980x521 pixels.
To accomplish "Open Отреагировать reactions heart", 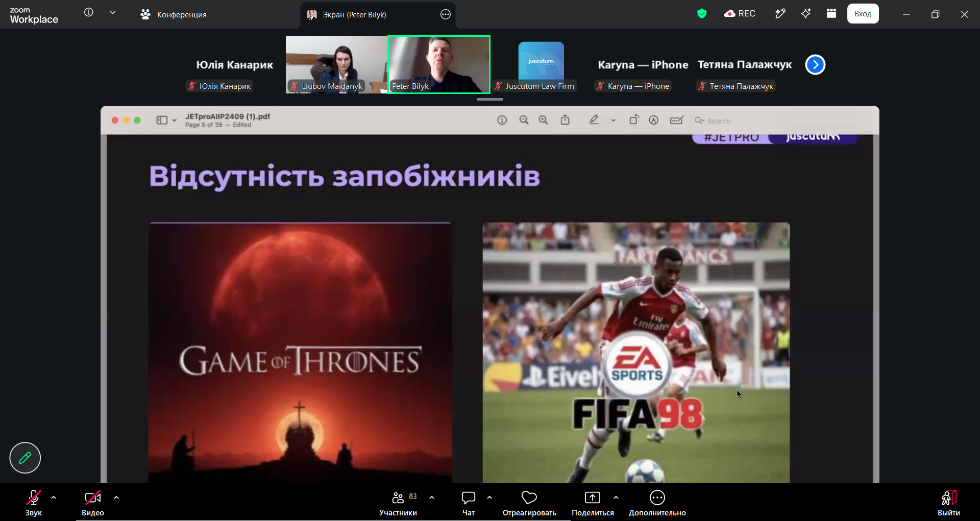I will 529,503.
